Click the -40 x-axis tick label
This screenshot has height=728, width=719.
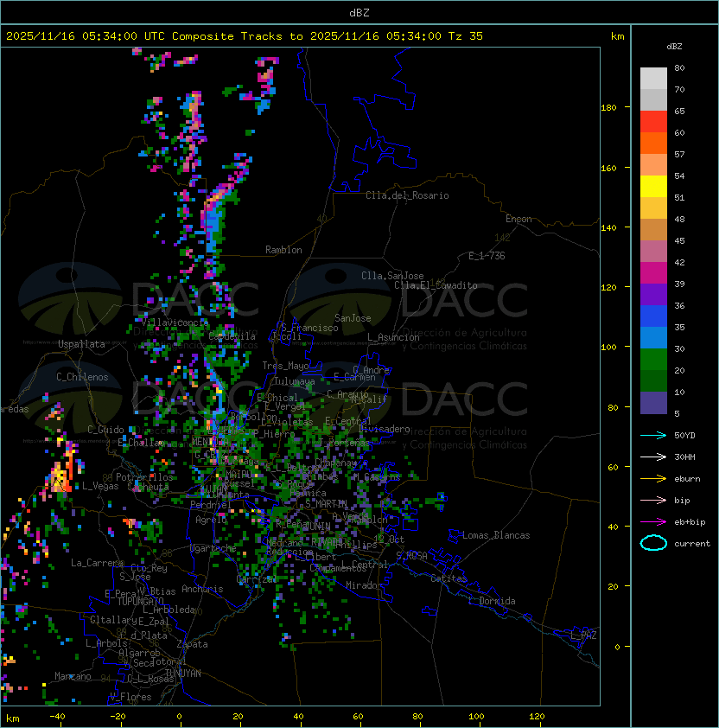click(x=57, y=717)
